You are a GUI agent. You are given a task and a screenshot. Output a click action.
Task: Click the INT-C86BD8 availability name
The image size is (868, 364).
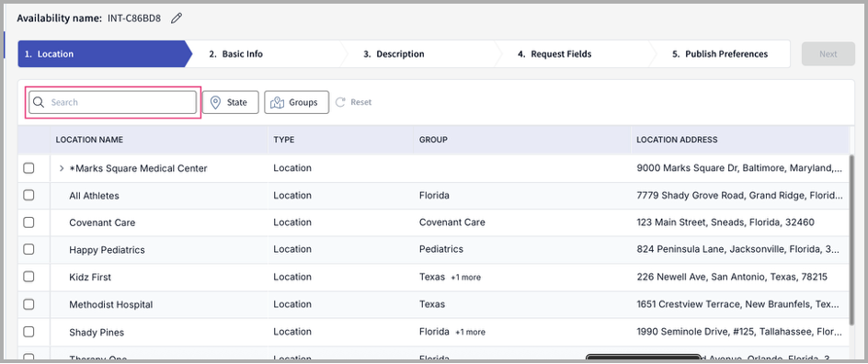[134, 18]
